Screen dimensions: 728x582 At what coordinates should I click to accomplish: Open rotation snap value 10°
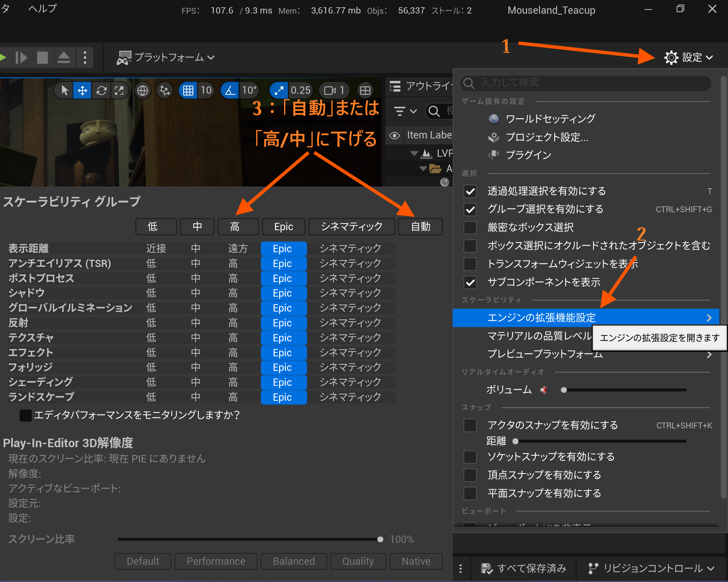249,90
